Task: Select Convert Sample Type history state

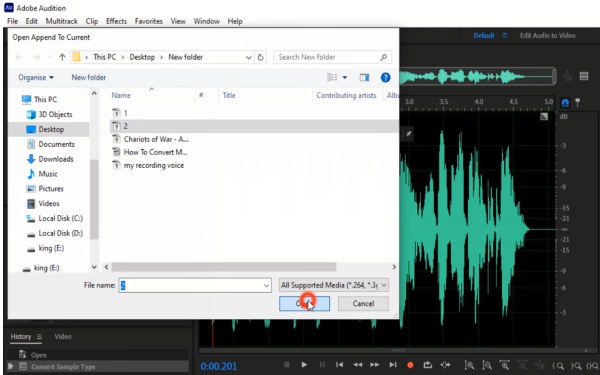Action: tap(98, 367)
